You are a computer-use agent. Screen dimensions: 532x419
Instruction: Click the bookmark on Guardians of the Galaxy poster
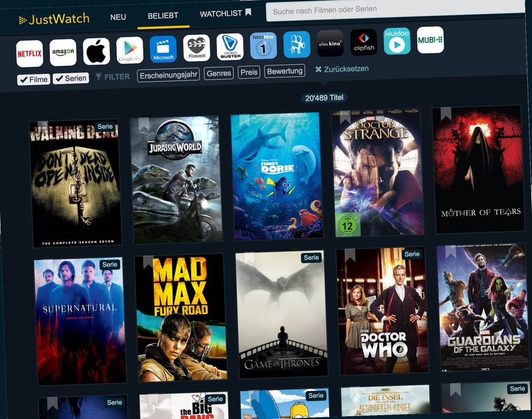(450, 252)
